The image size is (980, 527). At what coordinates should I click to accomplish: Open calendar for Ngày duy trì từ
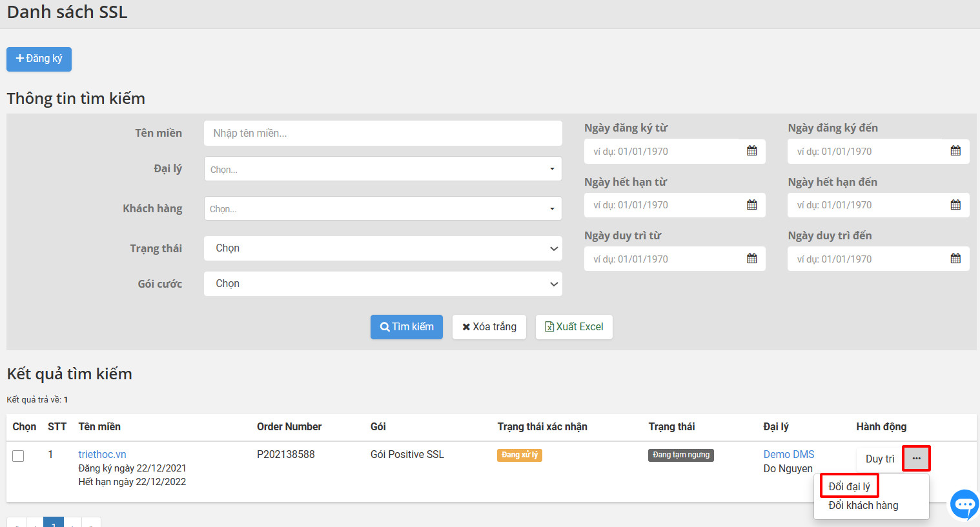752,259
